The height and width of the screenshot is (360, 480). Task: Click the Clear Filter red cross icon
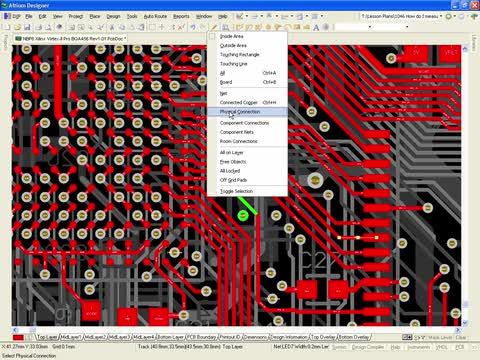[x=182, y=27]
